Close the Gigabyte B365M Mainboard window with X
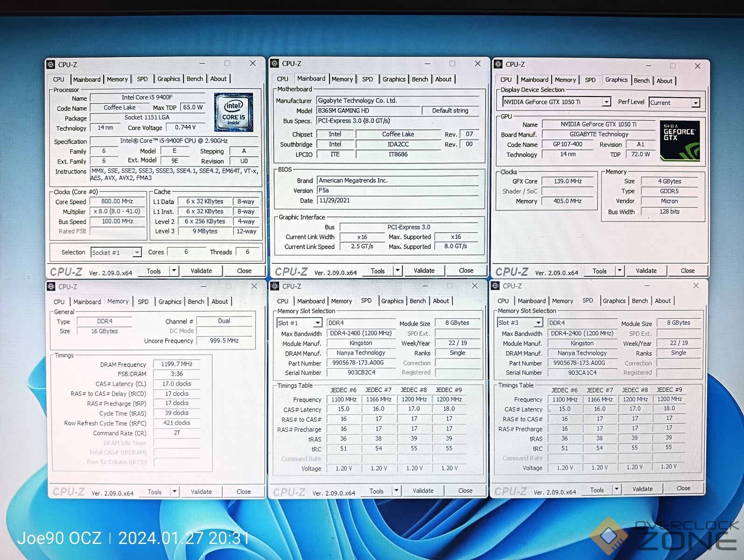 [x=477, y=63]
